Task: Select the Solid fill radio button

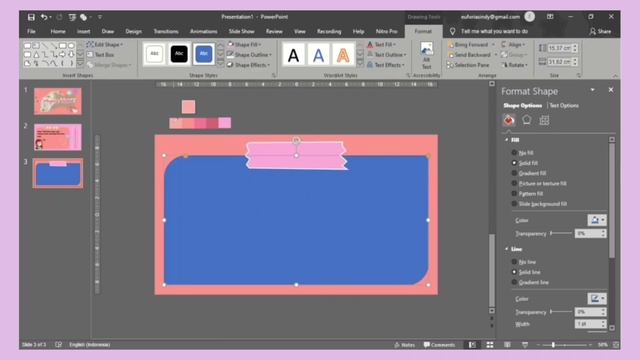Action: (514, 163)
